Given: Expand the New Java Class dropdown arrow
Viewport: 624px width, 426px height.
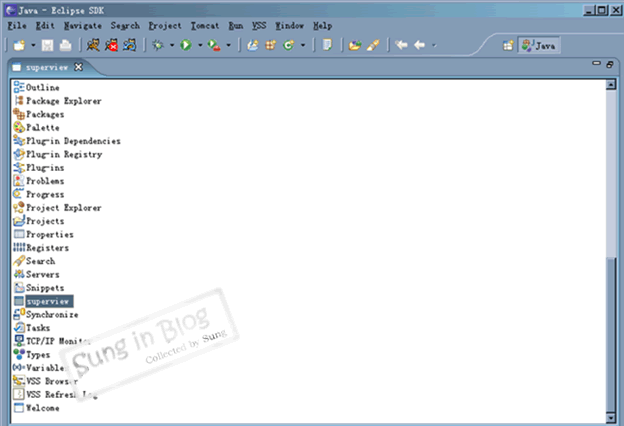Looking at the screenshot, I should 303,45.
